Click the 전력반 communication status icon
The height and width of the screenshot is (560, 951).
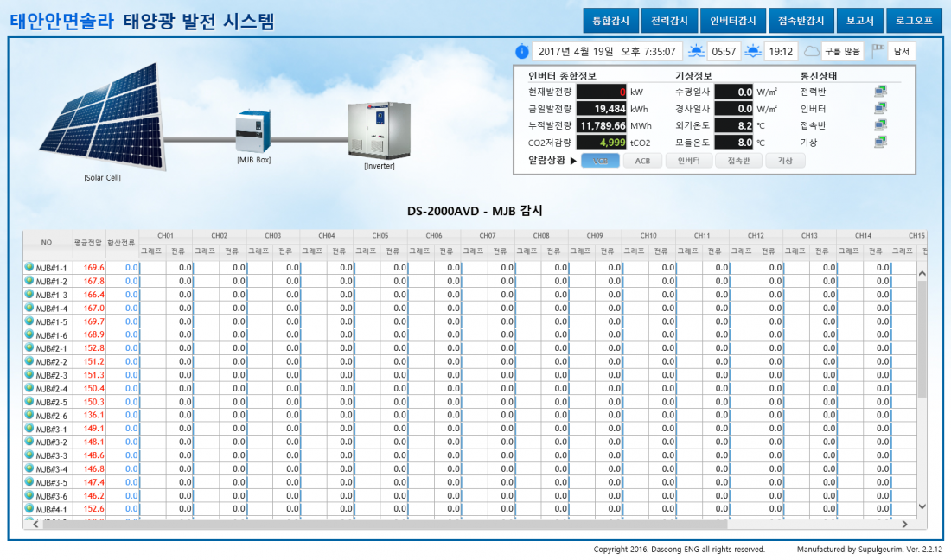[x=880, y=91]
